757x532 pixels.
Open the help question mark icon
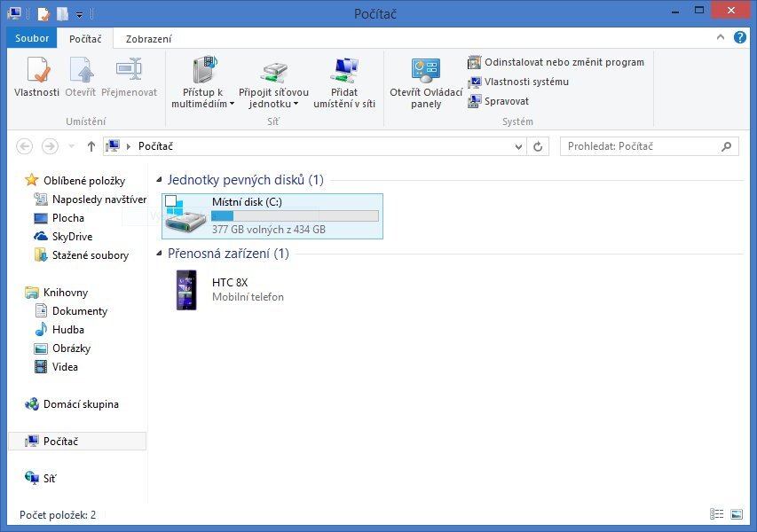[738, 38]
